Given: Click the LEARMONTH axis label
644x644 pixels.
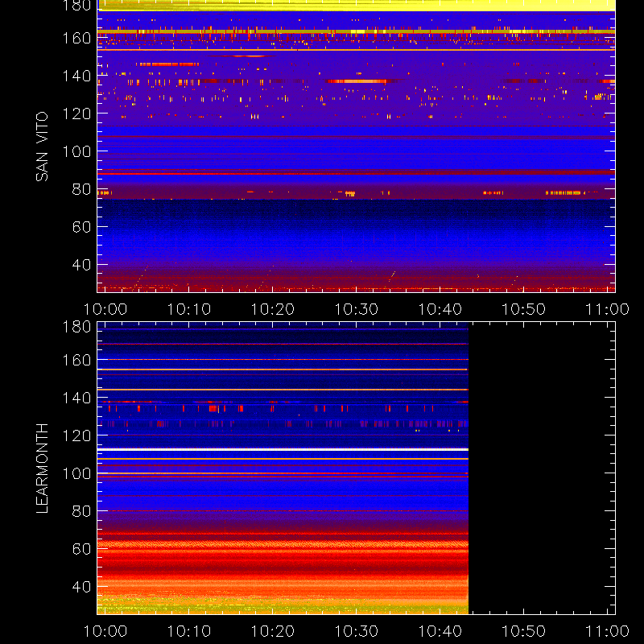Looking at the screenshot, I should coord(42,469).
